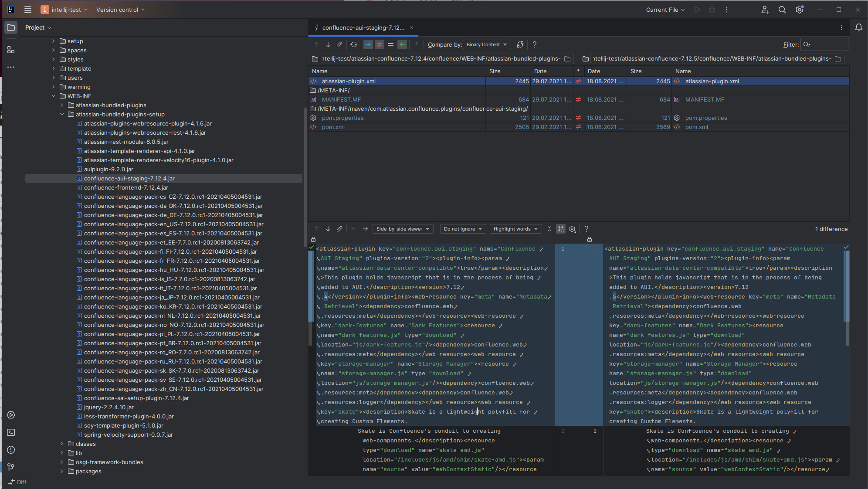Viewport: 868px width, 489px height.
Task: Open the Project tool window icon
Action: tap(11, 27)
